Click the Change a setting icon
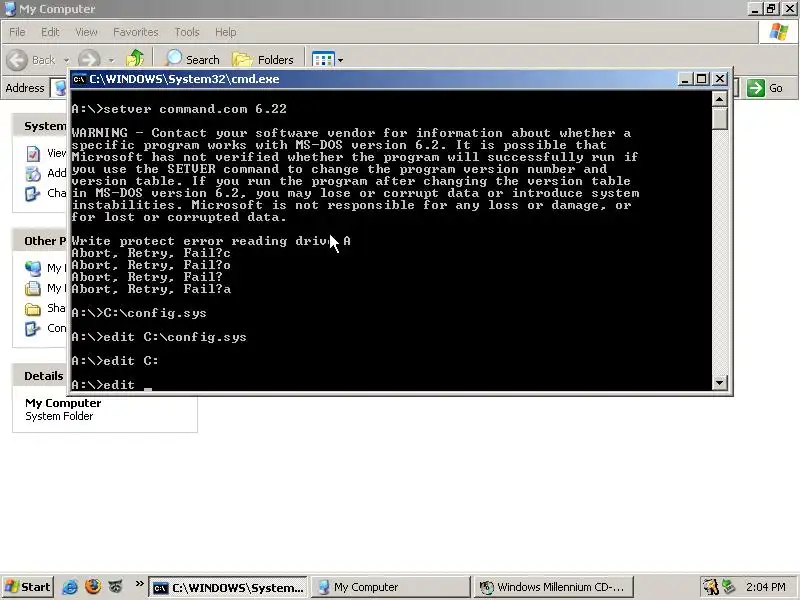The height and width of the screenshot is (600, 800). click(x=33, y=194)
